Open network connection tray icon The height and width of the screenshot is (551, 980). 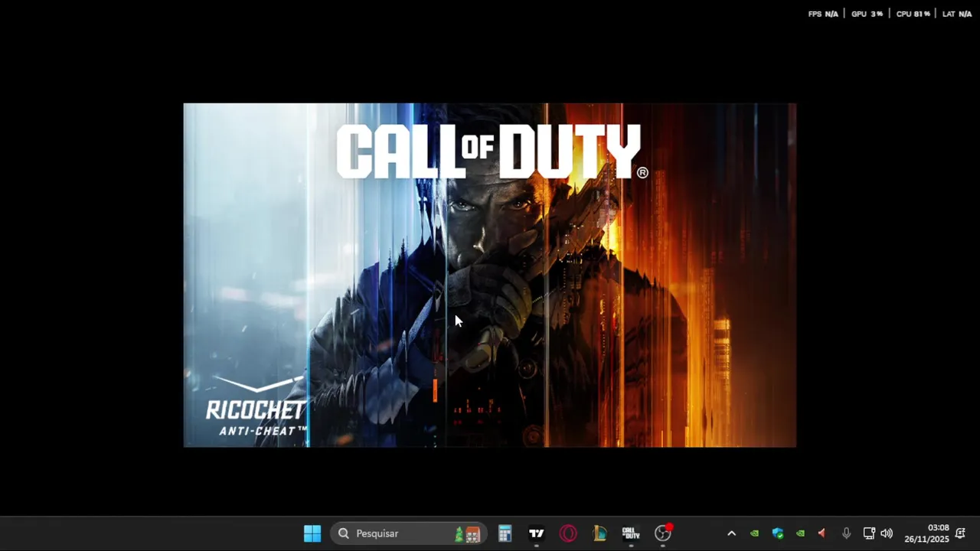pos(869,533)
